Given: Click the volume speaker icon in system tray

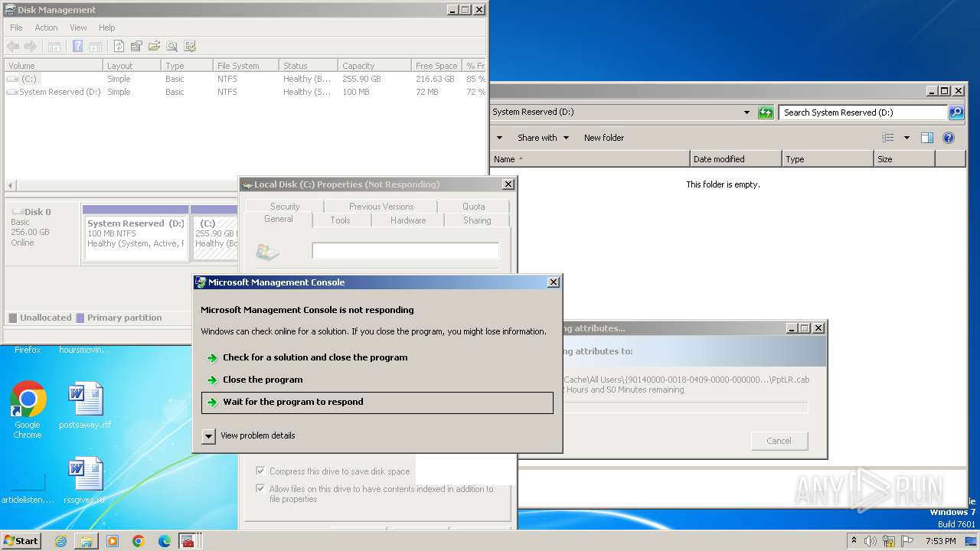Looking at the screenshot, I should click(x=871, y=541).
